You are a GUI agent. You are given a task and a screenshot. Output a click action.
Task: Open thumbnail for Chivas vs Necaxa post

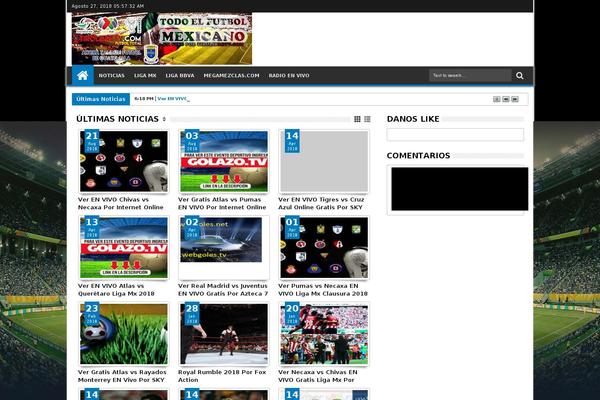coord(124,161)
